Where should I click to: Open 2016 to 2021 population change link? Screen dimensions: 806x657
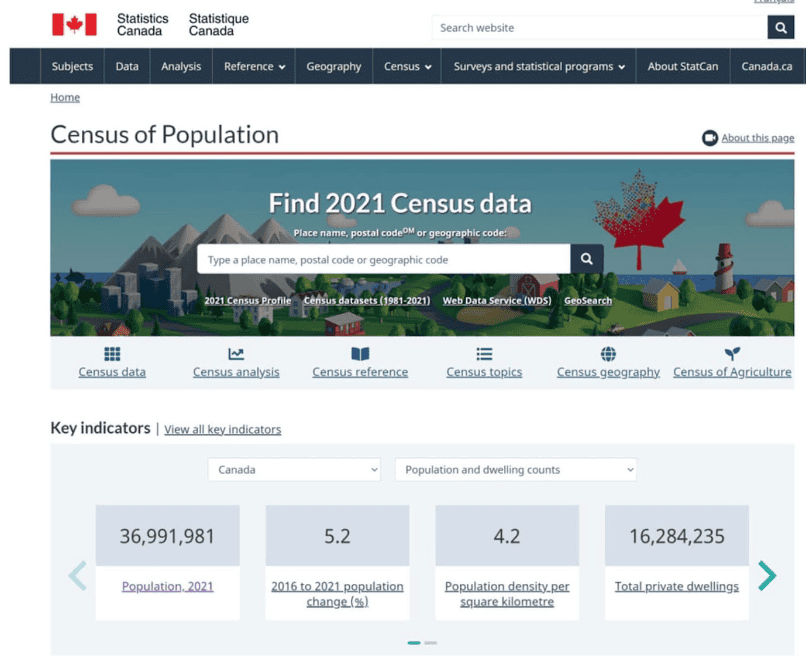click(x=337, y=594)
